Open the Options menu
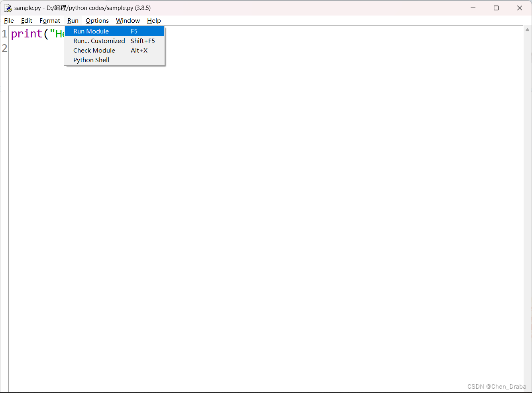The height and width of the screenshot is (393, 532). pyautogui.click(x=97, y=21)
